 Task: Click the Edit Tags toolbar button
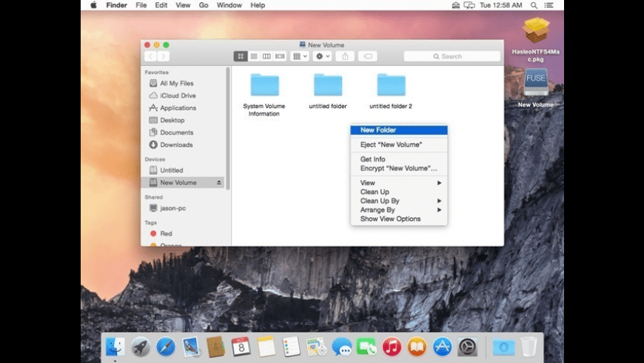(x=367, y=56)
